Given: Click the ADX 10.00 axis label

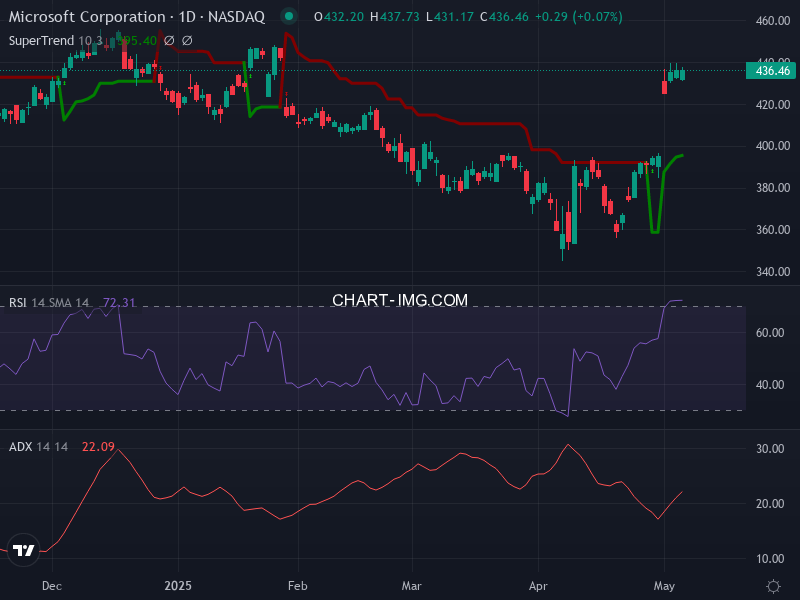Looking at the screenshot, I should pos(770,559).
